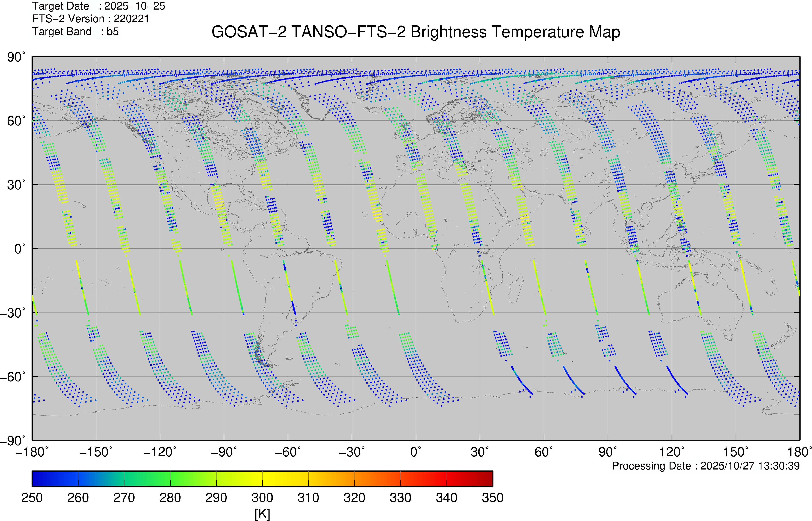
Task: Click the 340 colorbar tick label
Action: click(446, 498)
